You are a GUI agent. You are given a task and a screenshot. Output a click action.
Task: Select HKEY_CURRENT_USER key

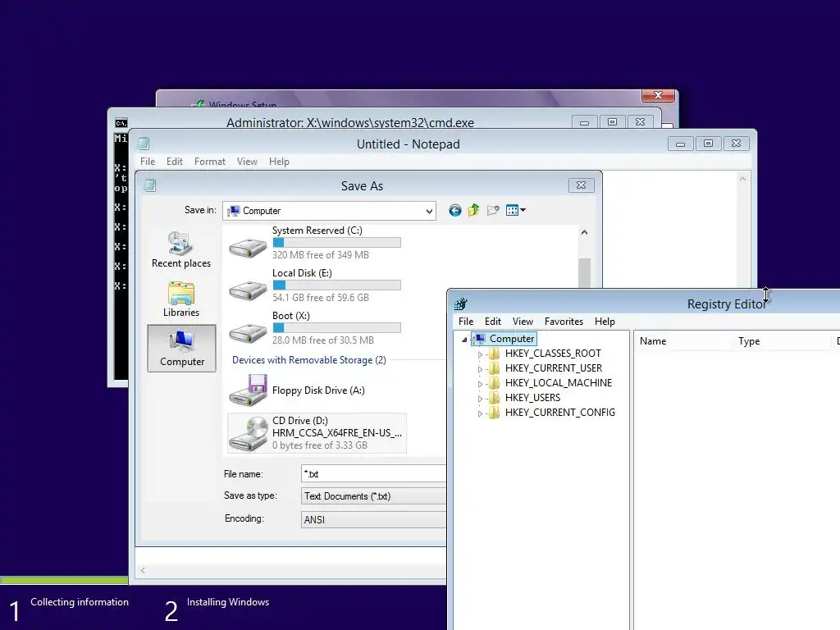tap(554, 368)
